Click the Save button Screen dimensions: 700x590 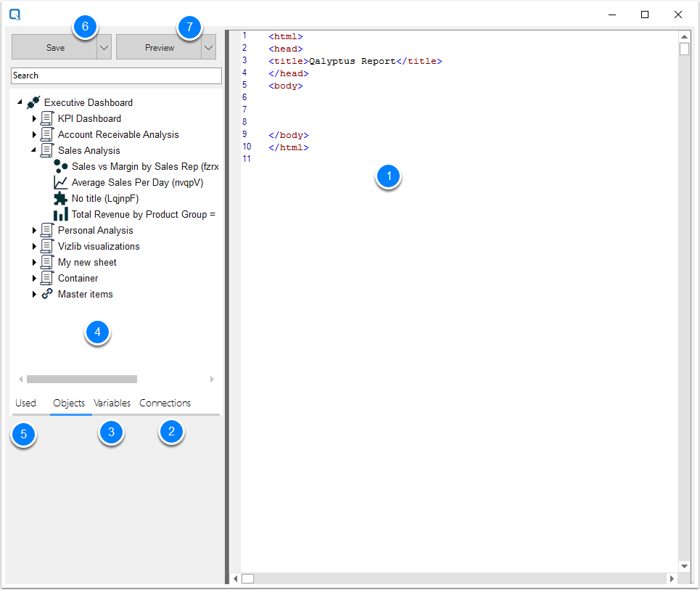[55, 47]
